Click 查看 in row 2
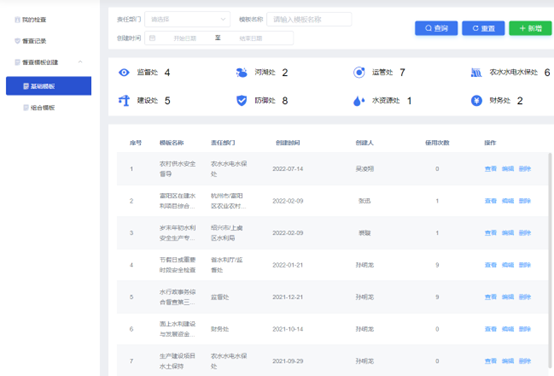 (x=490, y=201)
